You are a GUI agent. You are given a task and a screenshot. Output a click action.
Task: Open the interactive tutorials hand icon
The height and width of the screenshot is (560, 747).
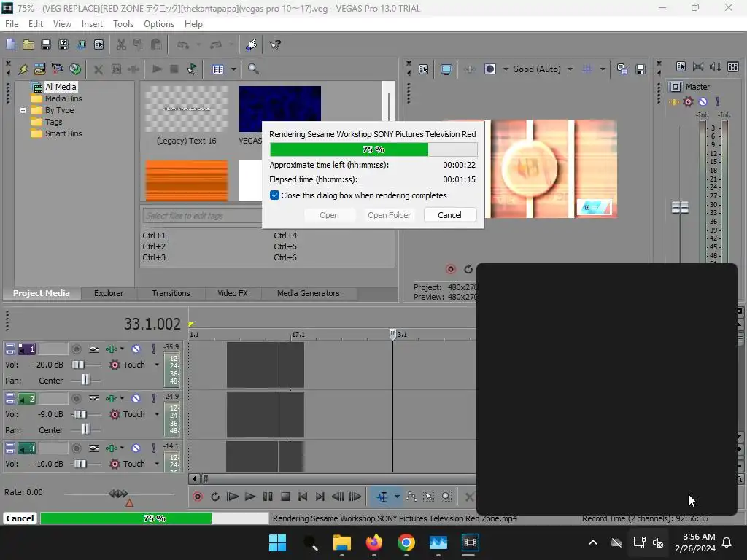click(x=251, y=44)
